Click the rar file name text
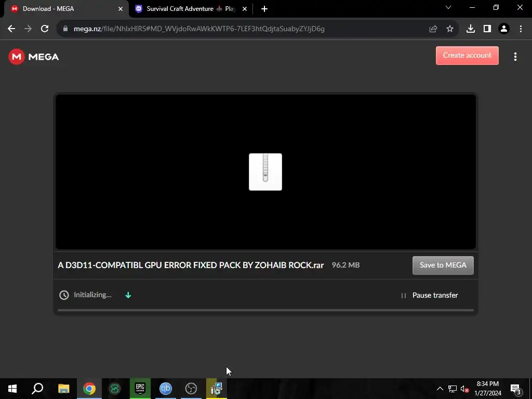Image resolution: width=532 pixels, height=399 pixels. pos(191,265)
